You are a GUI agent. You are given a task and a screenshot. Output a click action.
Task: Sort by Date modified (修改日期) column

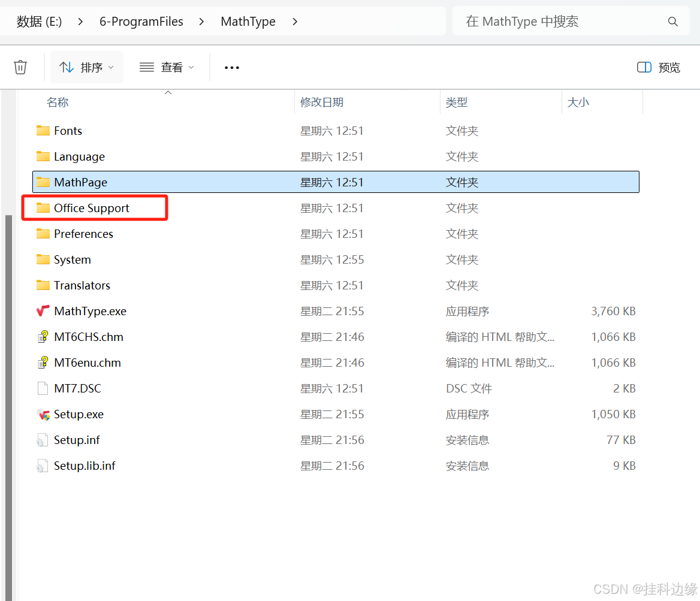click(322, 102)
